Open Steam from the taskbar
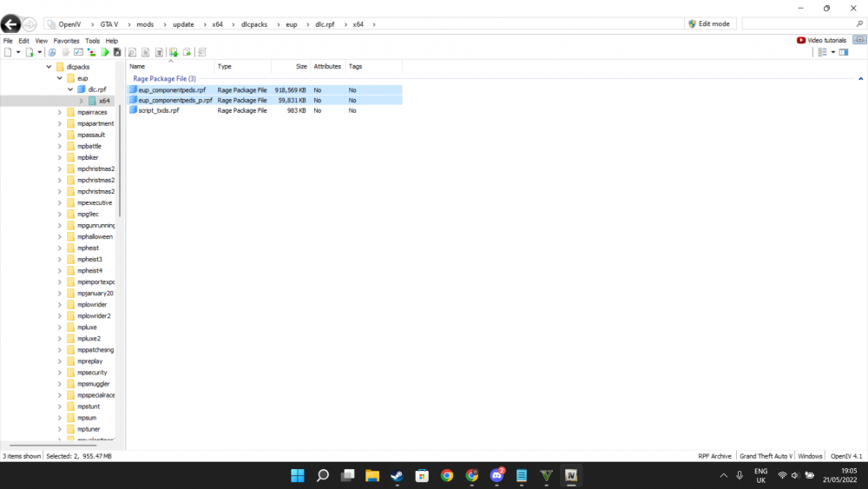868x489 pixels. [397, 475]
